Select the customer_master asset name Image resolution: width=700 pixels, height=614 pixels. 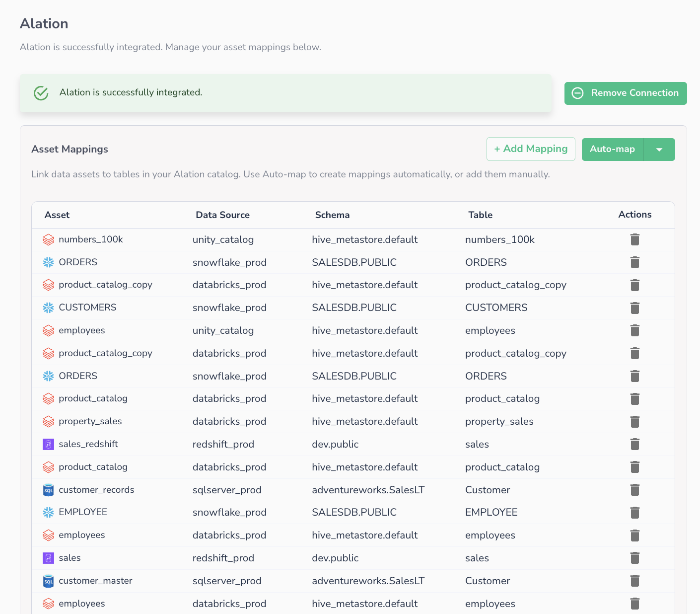[x=95, y=581]
